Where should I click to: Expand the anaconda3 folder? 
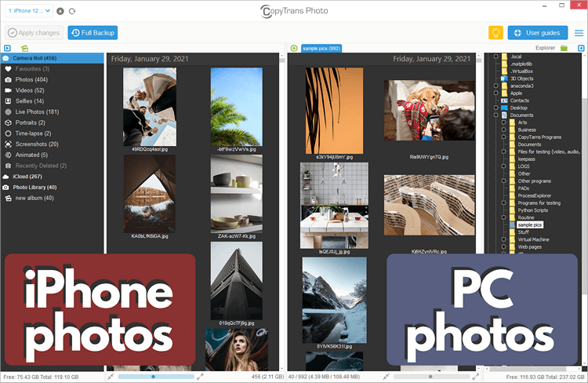[x=495, y=86]
